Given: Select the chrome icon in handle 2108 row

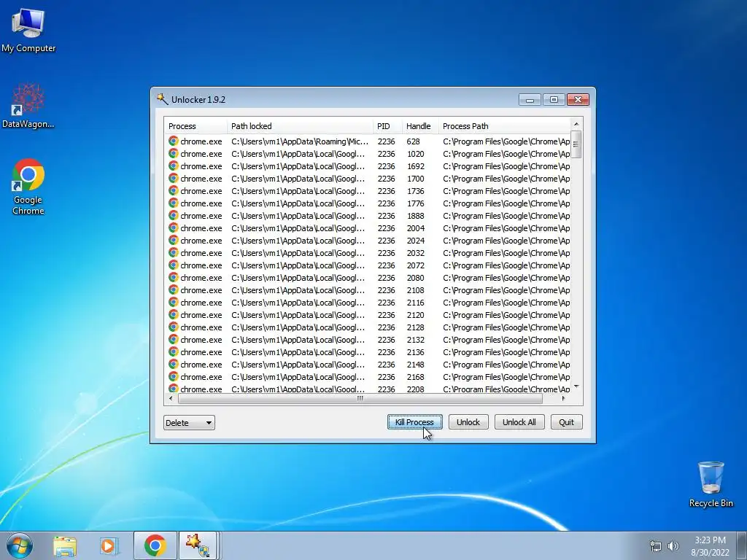Looking at the screenshot, I should click(x=174, y=289).
